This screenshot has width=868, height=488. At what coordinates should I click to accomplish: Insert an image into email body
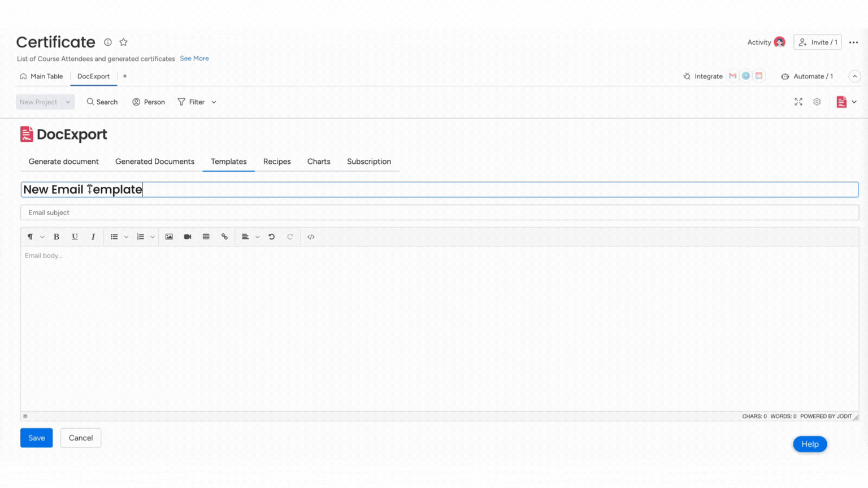[169, 237]
